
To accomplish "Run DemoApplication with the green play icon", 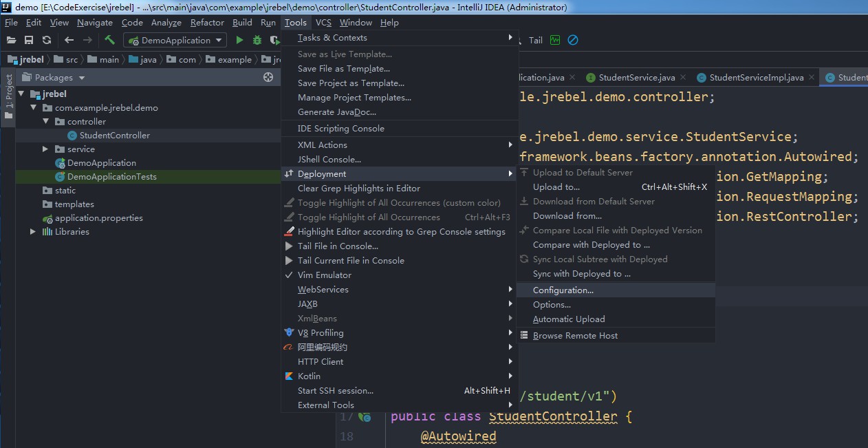I will point(239,41).
